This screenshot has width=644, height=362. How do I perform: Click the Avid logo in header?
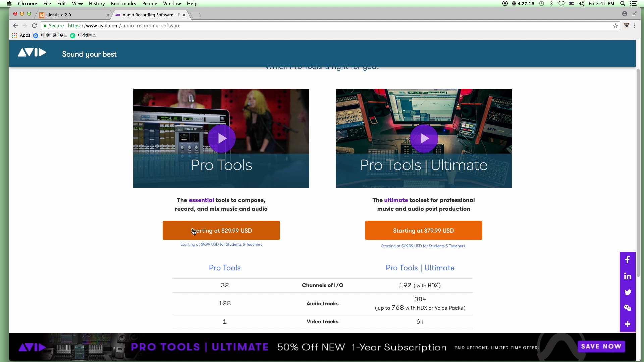point(32,53)
